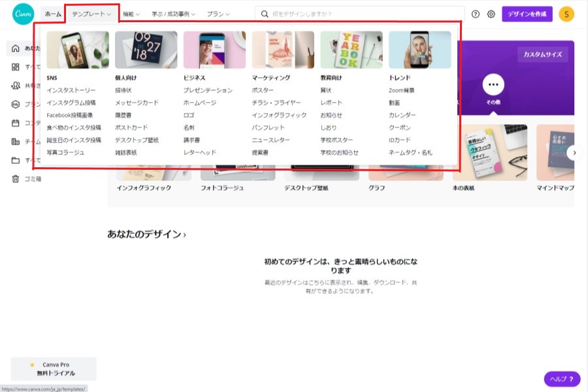Screen dimensions: 588x392
Task: Click the calendar icon in left sidebar
Action: [16, 123]
